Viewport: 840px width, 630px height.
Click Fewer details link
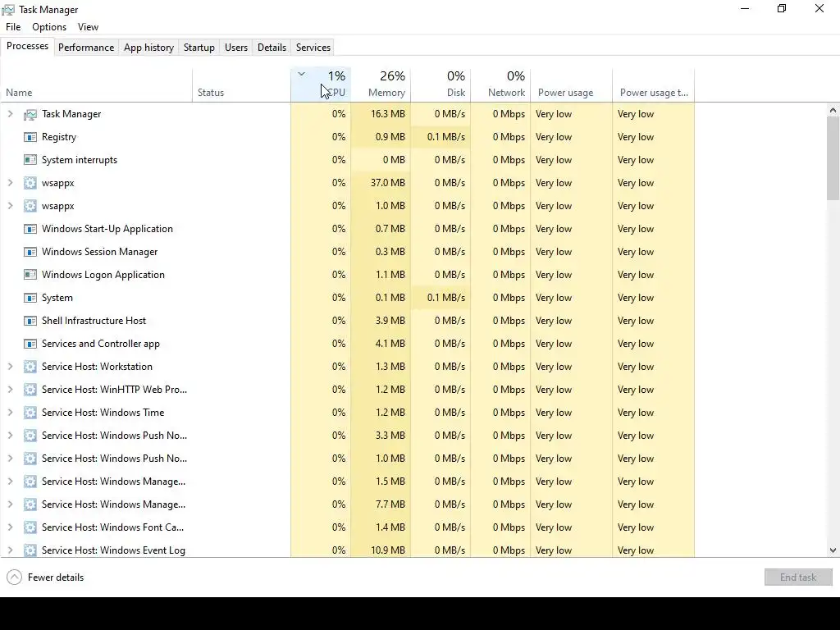[56, 577]
